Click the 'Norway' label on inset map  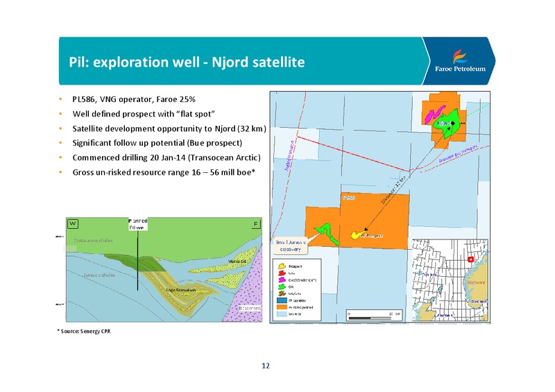point(476,282)
